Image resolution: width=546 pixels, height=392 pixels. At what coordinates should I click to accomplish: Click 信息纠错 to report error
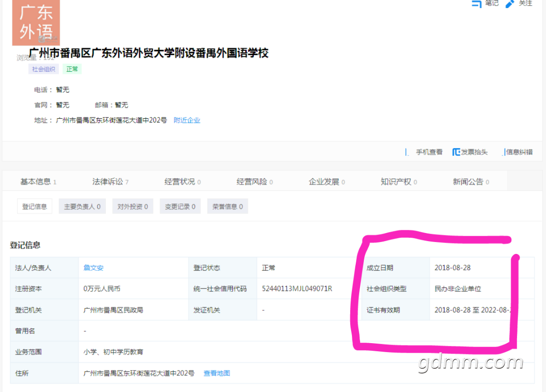click(x=518, y=152)
